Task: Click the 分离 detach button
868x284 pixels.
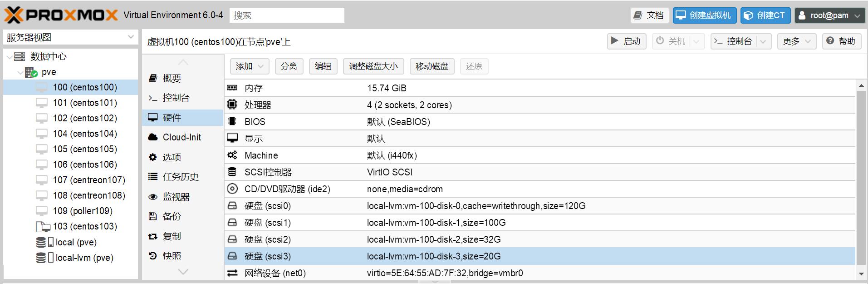Action: 289,66
